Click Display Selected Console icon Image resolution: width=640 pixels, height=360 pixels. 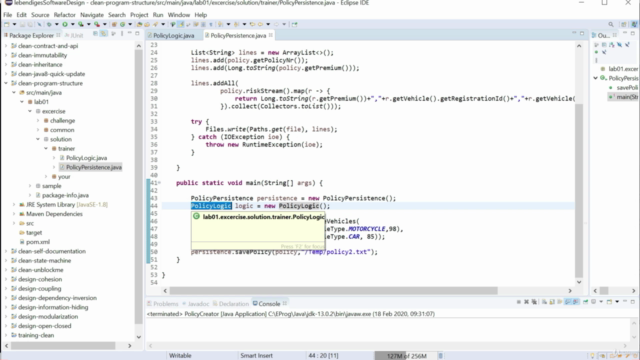[593, 302]
